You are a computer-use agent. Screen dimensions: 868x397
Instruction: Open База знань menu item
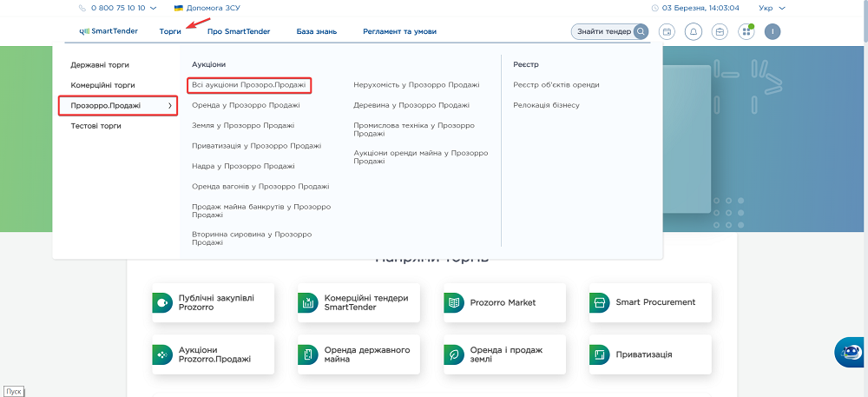pyautogui.click(x=312, y=31)
